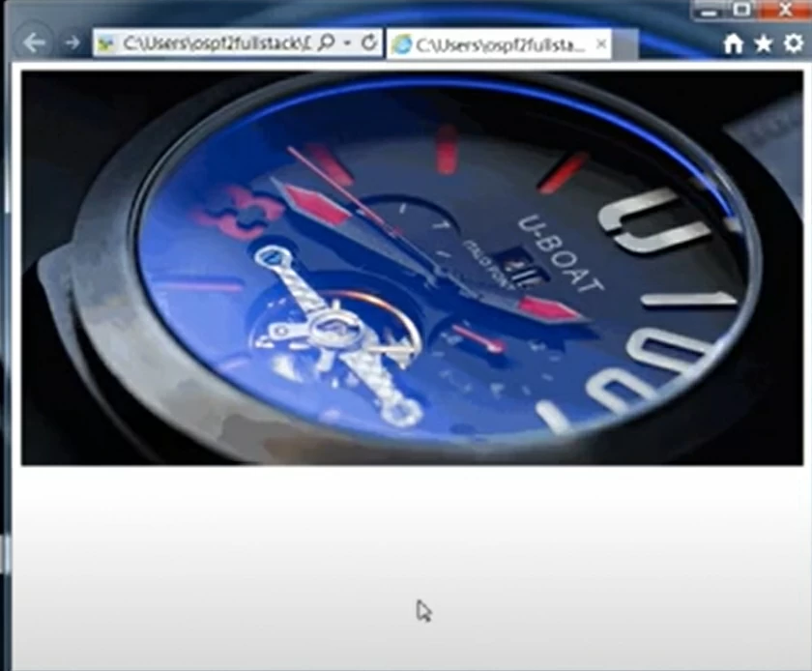The height and width of the screenshot is (671, 812).
Task: Click the blank page area below the image
Action: [406, 561]
